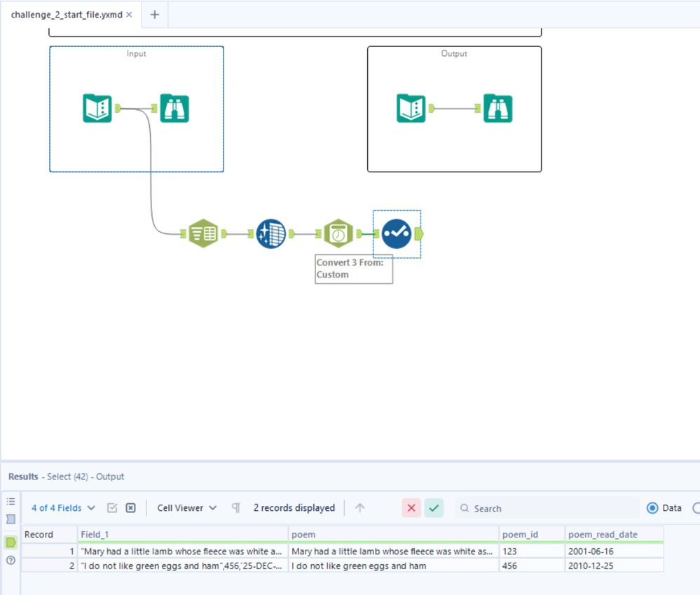The image size is (700, 595).
Task: Select the Browse tool in Output container
Action: pyautogui.click(x=497, y=108)
